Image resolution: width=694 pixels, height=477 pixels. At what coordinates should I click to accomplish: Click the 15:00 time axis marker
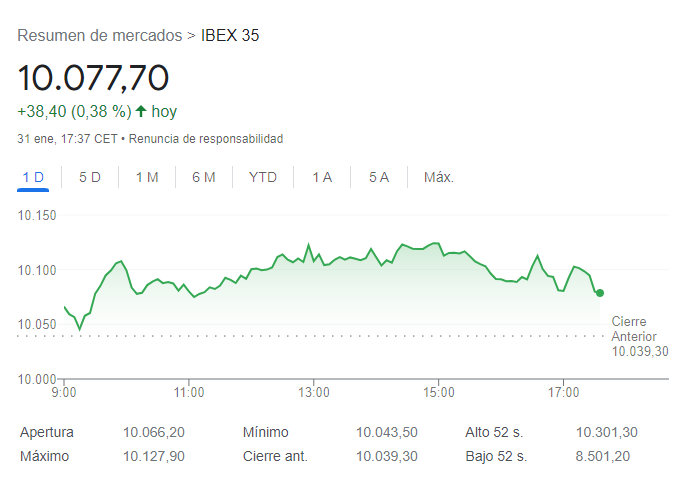tap(439, 392)
